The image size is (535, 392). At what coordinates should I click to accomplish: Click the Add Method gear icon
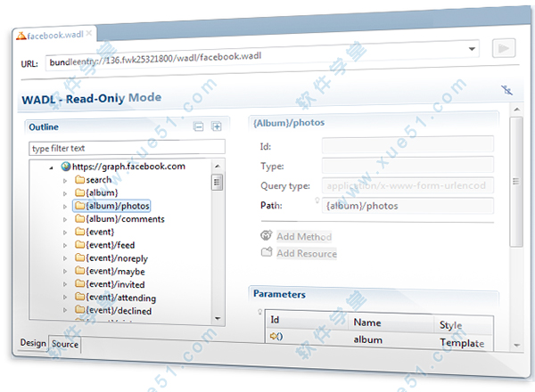click(x=266, y=235)
